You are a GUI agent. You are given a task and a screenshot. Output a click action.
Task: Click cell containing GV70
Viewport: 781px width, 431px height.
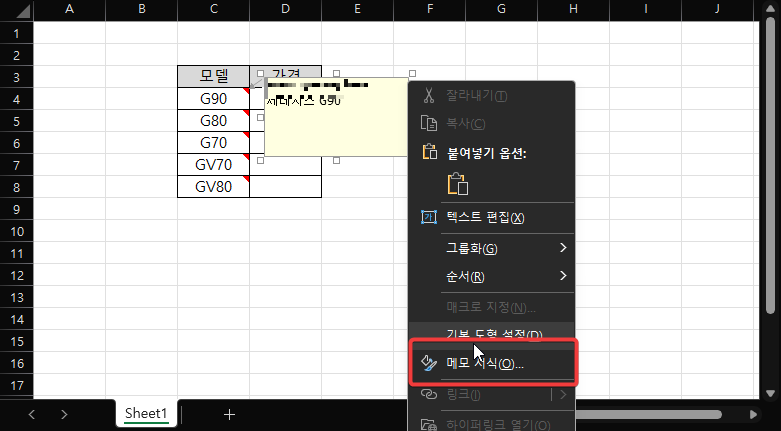coord(213,164)
